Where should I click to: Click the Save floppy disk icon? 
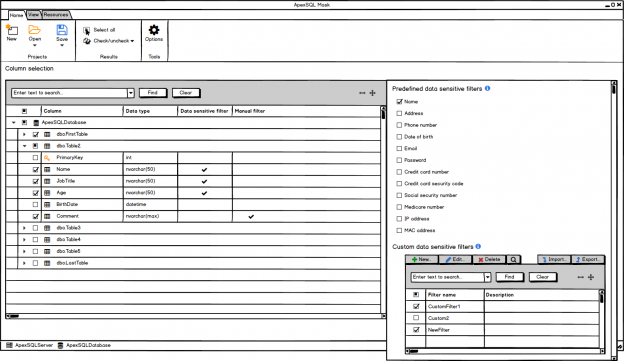pyautogui.click(x=62, y=29)
